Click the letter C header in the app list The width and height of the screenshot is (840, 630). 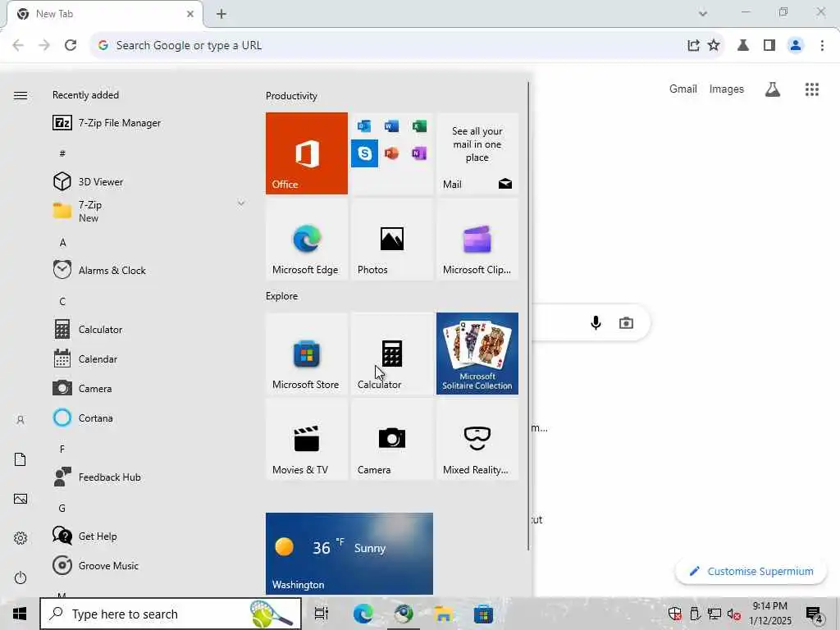click(62, 302)
